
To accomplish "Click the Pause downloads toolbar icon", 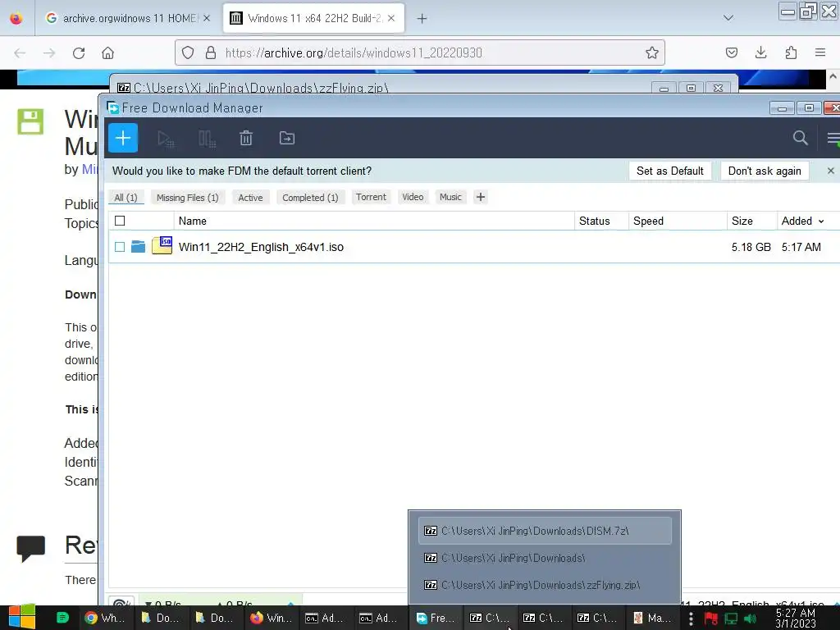I will coord(207,139).
